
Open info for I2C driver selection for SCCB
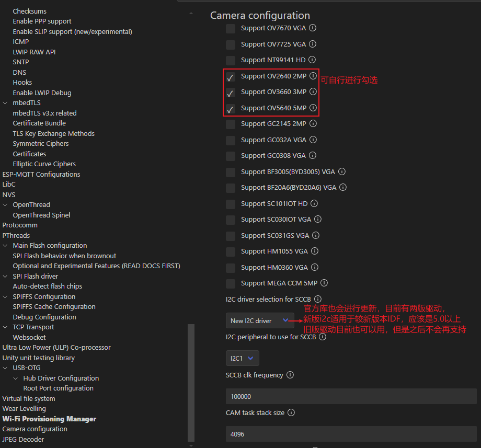point(318,299)
